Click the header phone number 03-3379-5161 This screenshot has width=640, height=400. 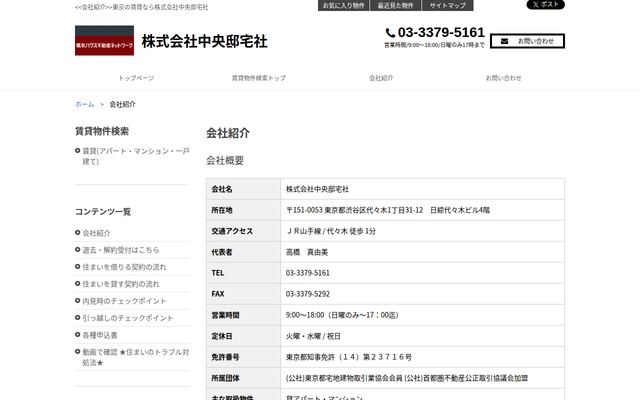[441, 32]
